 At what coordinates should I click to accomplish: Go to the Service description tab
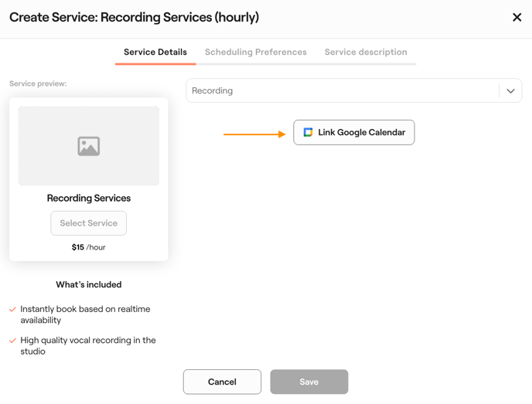[366, 53]
